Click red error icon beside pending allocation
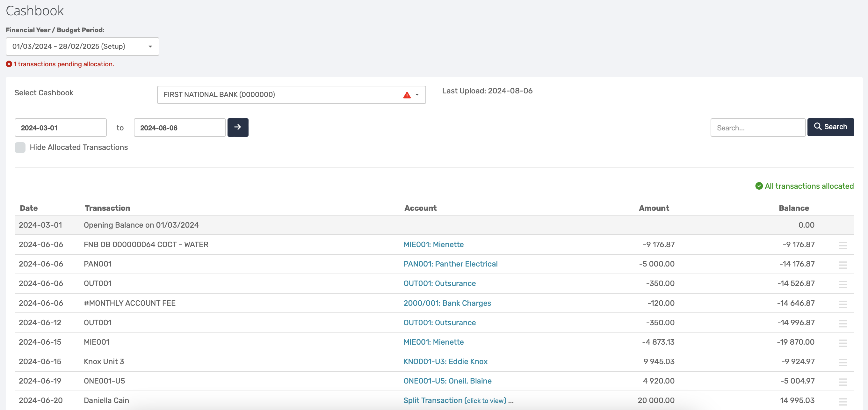The width and height of the screenshot is (868, 410). pyautogui.click(x=9, y=64)
